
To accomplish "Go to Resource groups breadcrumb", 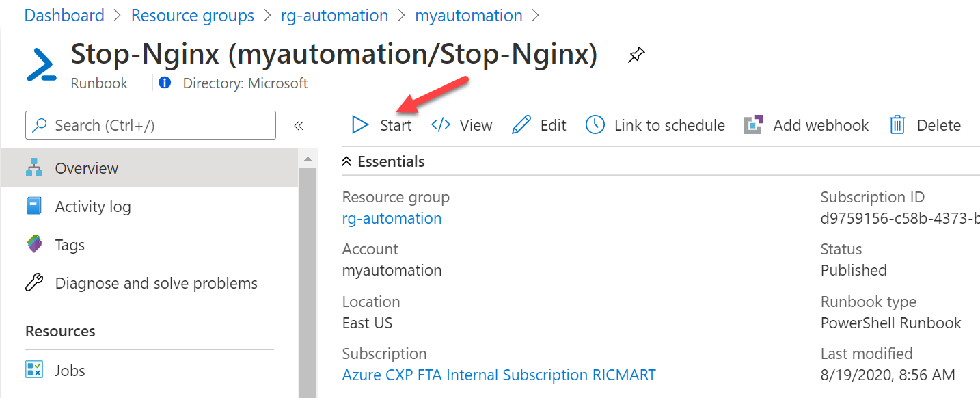I will click(193, 15).
